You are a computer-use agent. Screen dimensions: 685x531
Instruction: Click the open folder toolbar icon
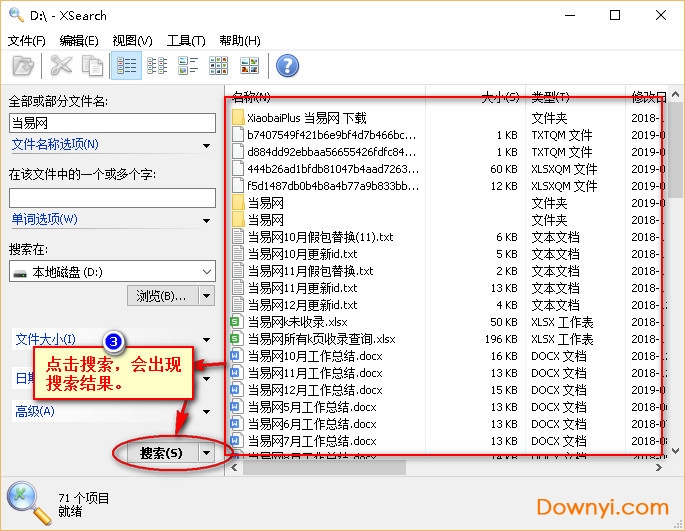point(22,66)
